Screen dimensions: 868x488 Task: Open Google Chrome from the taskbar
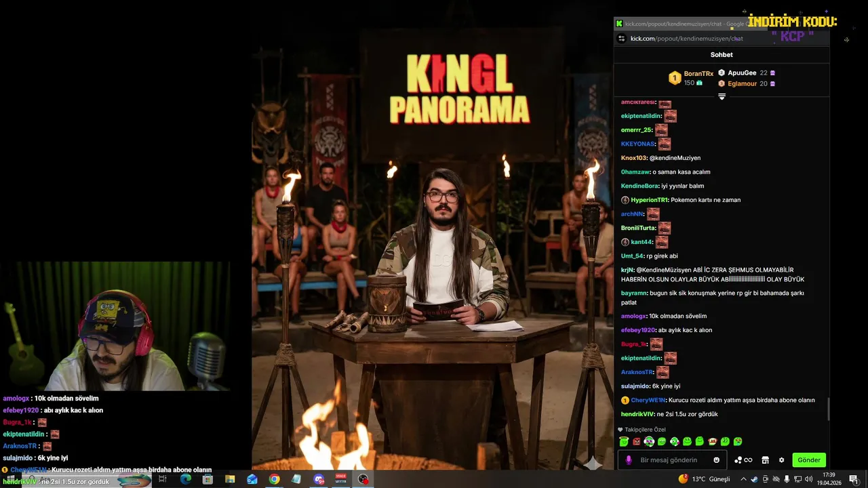(274, 479)
